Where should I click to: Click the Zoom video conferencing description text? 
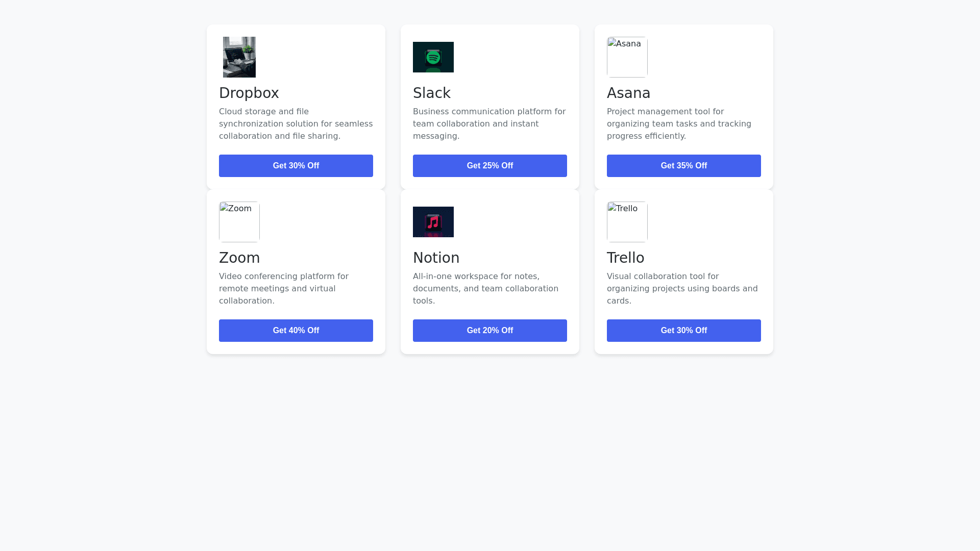click(x=284, y=289)
